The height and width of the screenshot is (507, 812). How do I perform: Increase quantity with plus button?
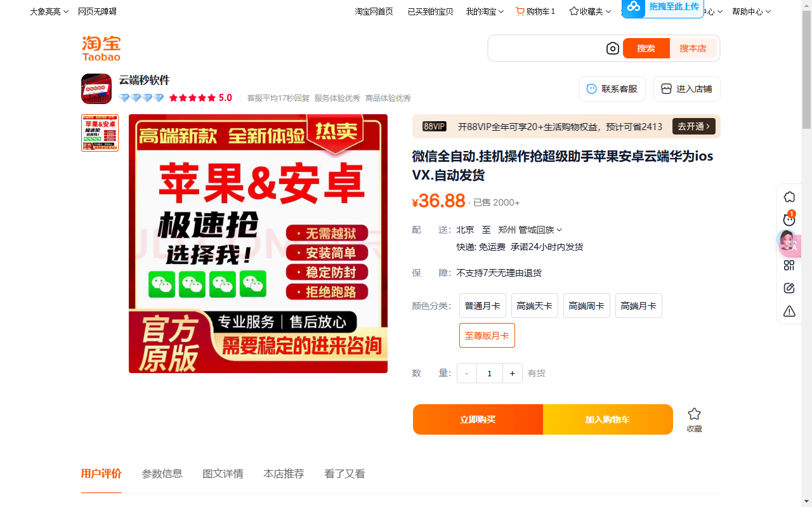(x=513, y=373)
